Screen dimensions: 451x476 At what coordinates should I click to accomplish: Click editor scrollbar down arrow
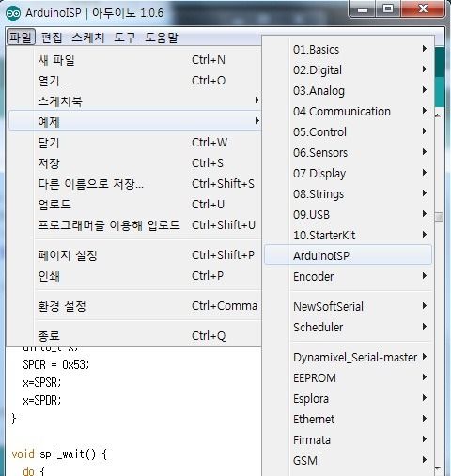(x=439, y=468)
